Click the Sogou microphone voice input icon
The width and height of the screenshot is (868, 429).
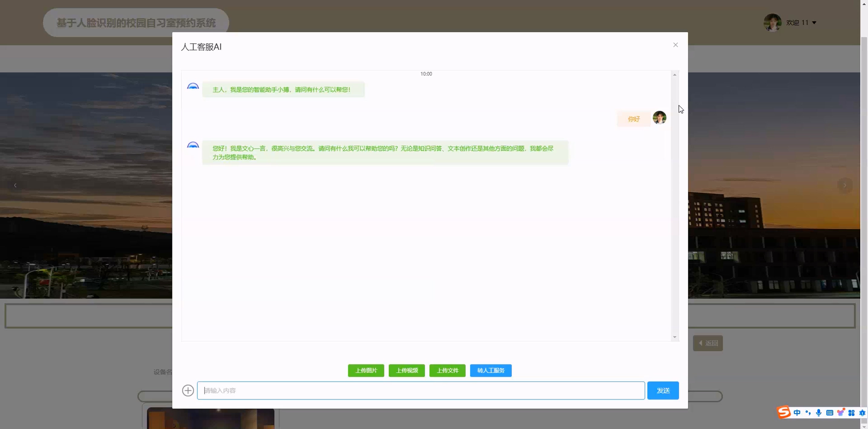[819, 413]
